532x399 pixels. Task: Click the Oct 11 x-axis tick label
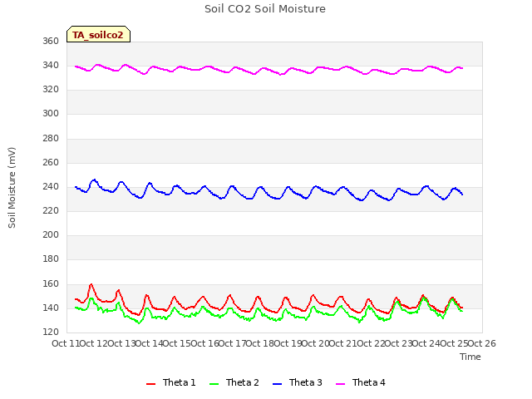pos(66,343)
